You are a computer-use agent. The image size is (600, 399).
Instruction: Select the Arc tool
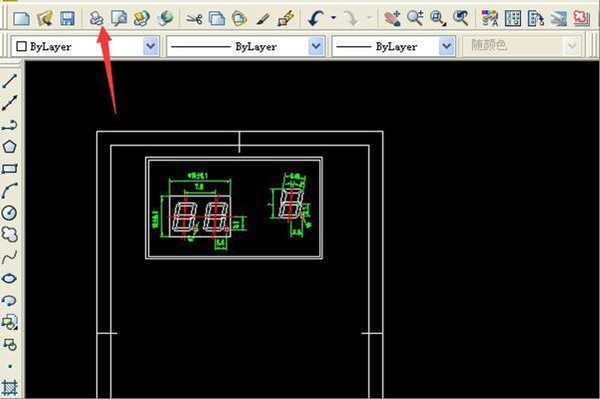point(10,191)
